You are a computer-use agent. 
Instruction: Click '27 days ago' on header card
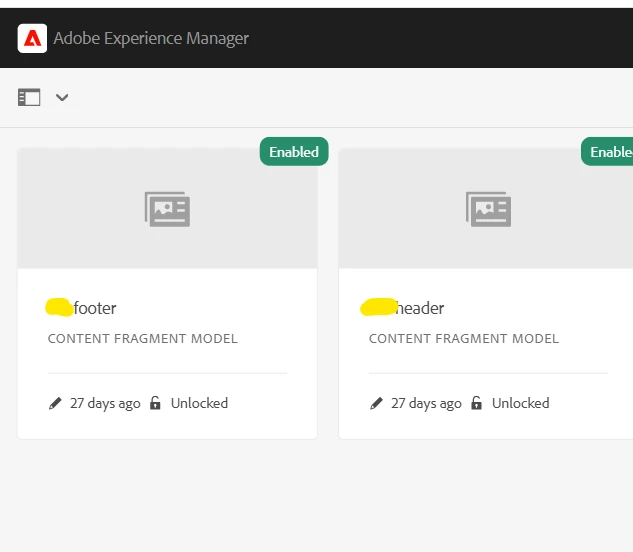[426, 403]
